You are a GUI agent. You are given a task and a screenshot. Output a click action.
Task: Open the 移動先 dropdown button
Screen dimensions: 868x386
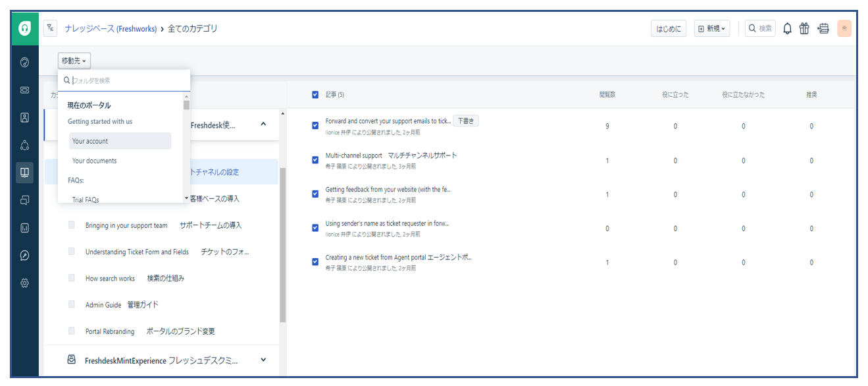click(74, 61)
